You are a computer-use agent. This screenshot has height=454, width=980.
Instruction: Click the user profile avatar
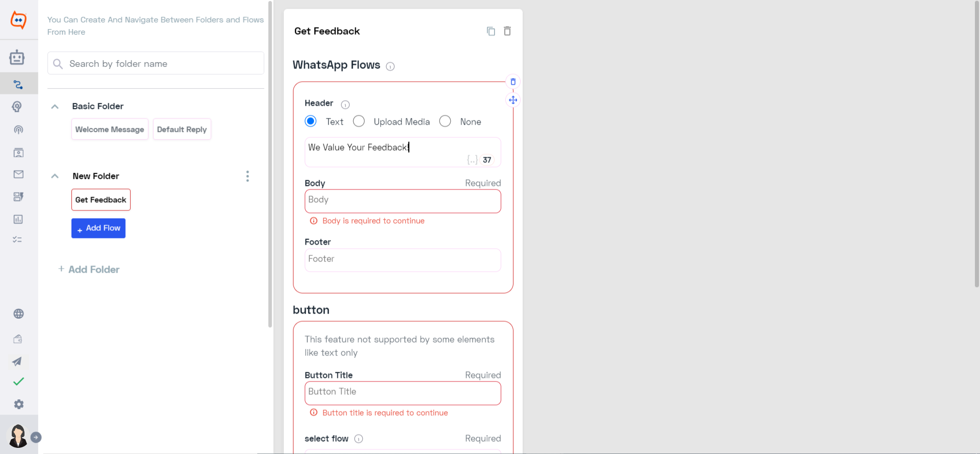18,436
